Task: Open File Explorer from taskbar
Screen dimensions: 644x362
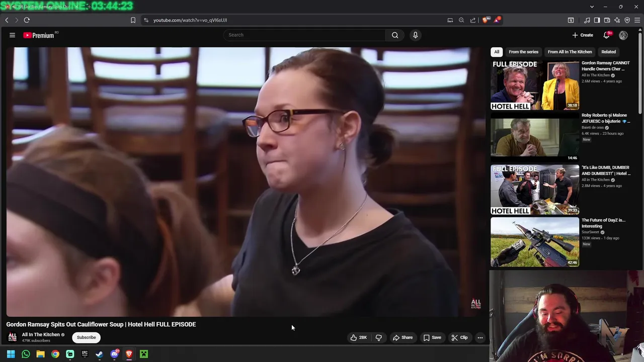Action: click(40, 354)
